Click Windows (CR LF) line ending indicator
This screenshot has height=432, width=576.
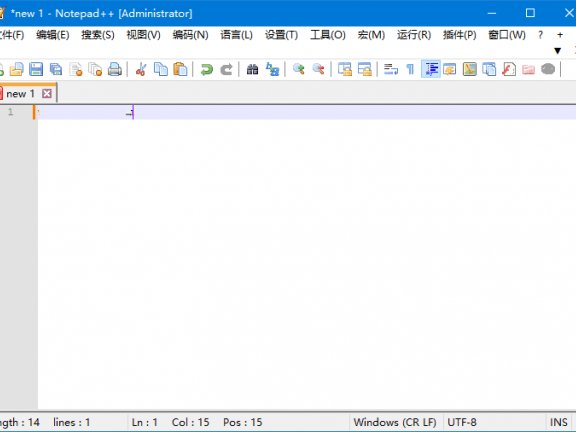tap(395, 422)
